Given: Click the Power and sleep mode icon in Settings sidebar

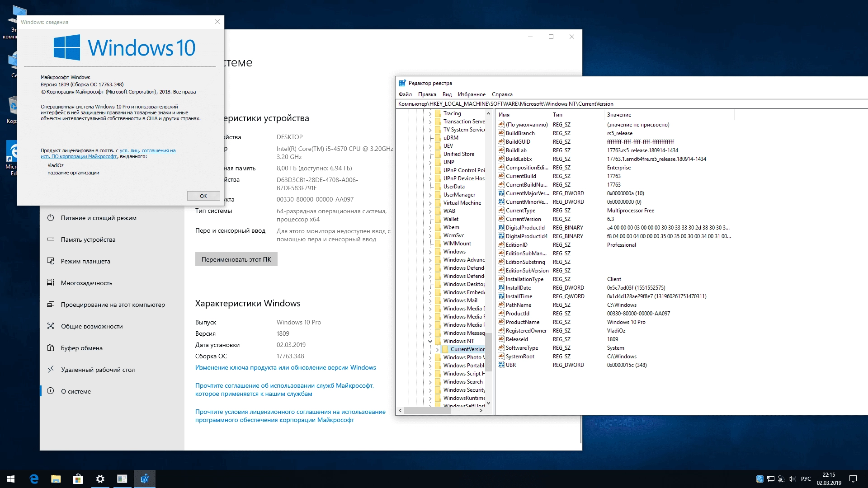Looking at the screenshot, I should click(x=51, y=218).
